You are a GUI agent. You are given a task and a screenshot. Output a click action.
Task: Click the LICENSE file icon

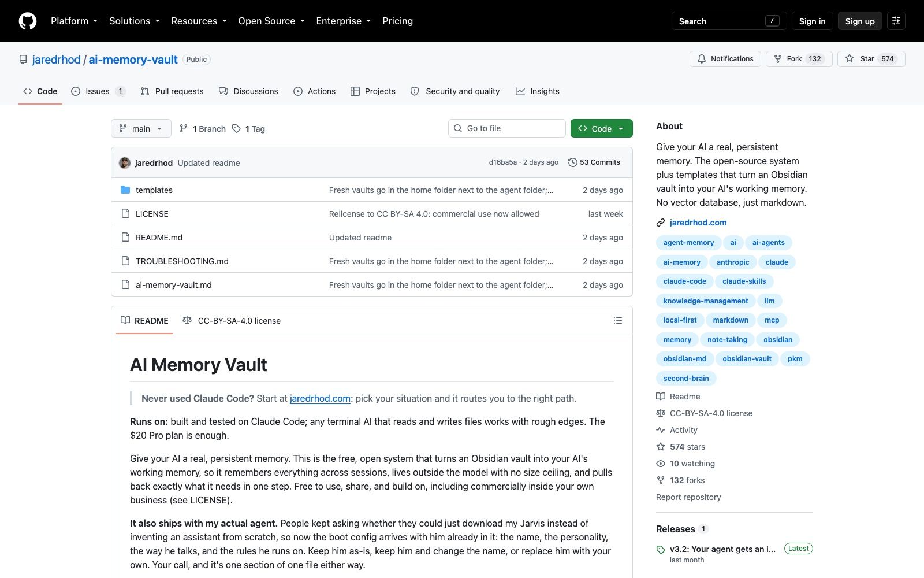pos(125,213)
